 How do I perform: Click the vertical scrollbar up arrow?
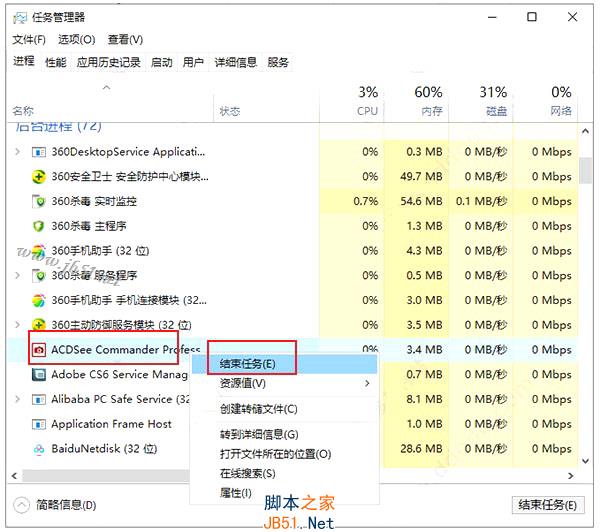click(585, 132)
